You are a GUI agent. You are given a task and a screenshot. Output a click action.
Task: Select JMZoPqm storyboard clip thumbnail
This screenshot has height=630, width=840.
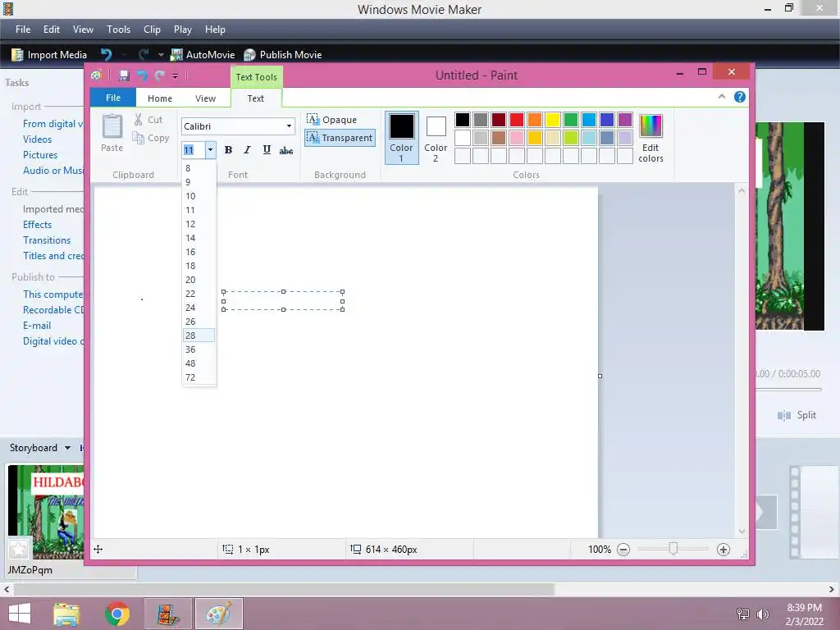pos(46,512)
